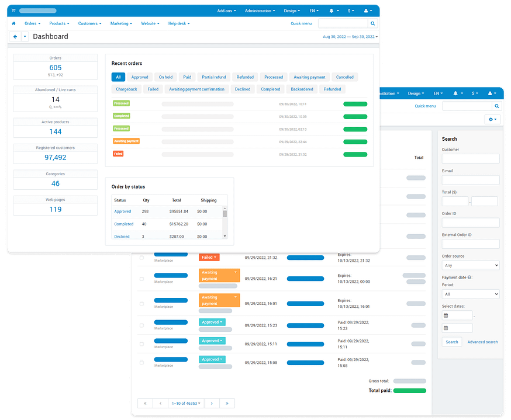Open the Marketing menu
This screenshot has width=511, height=420.
121,23
